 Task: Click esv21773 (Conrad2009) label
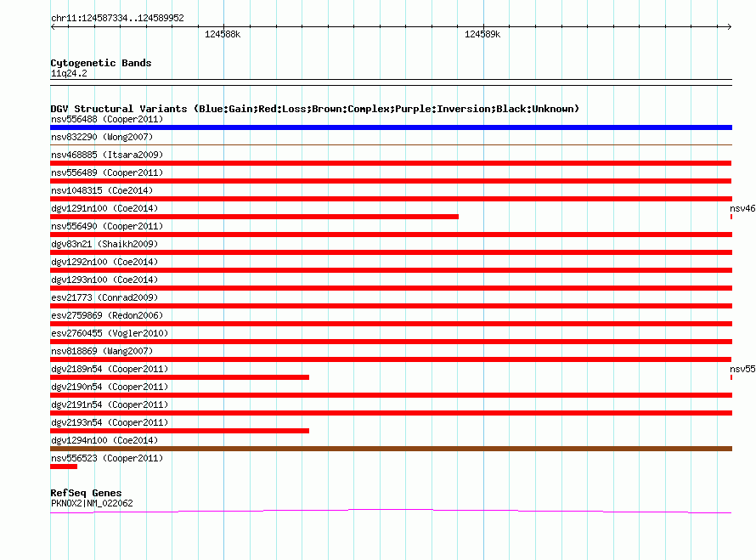click(104, 297)
